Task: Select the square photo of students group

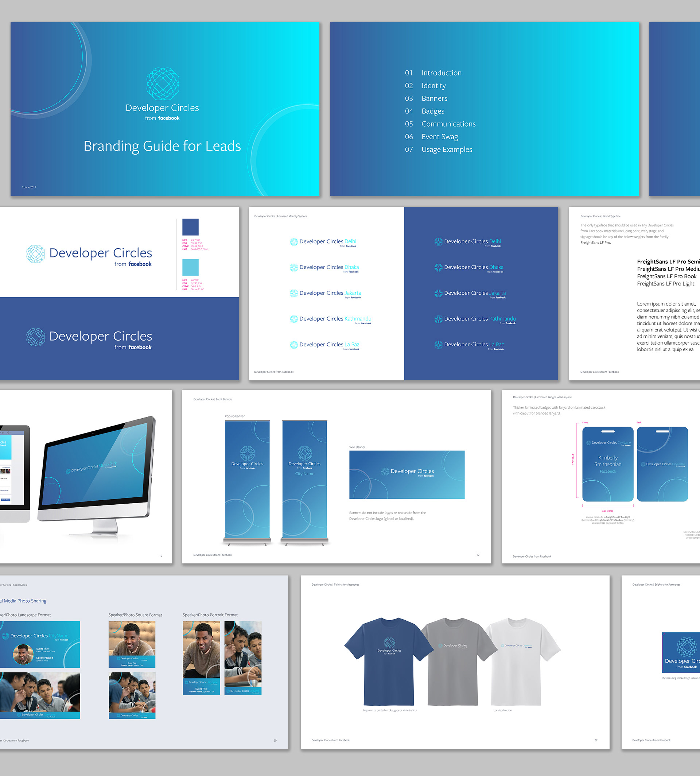Action: point(132,695)
